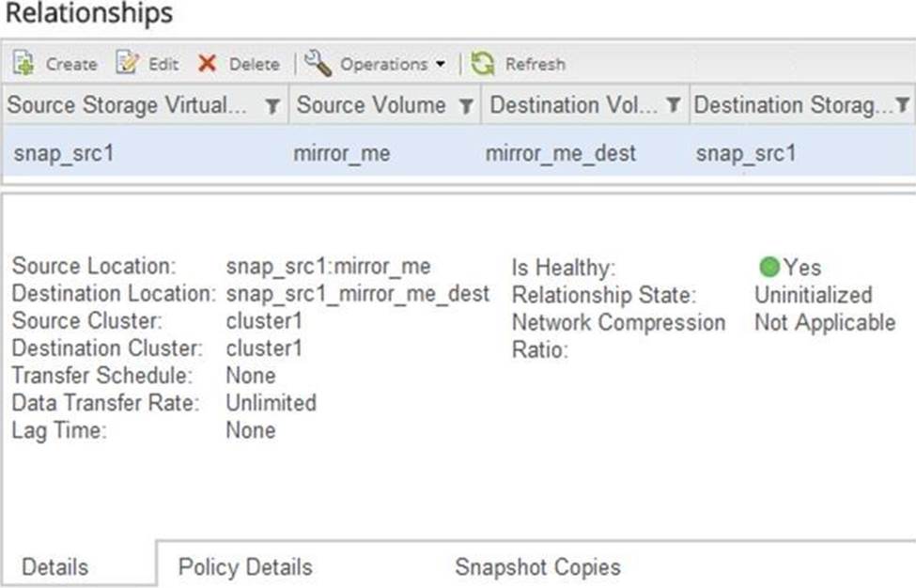Open the Source Volume column filter

tap(465, 106)
